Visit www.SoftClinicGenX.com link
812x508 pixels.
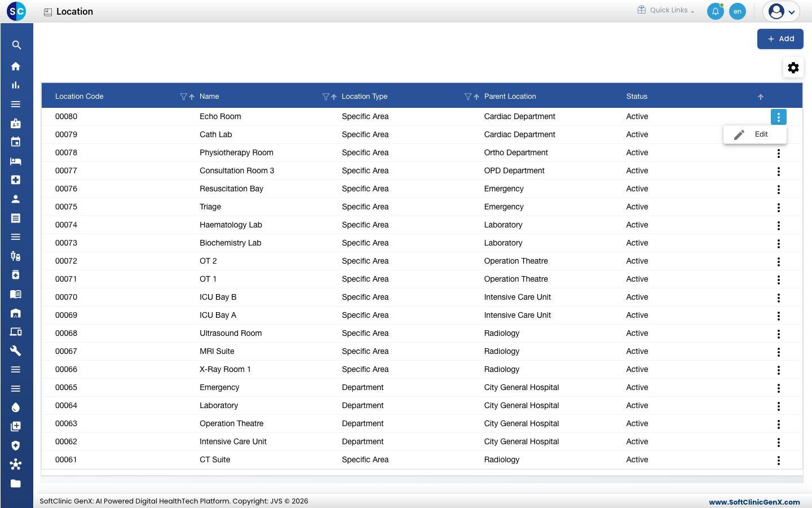point(754,502)
